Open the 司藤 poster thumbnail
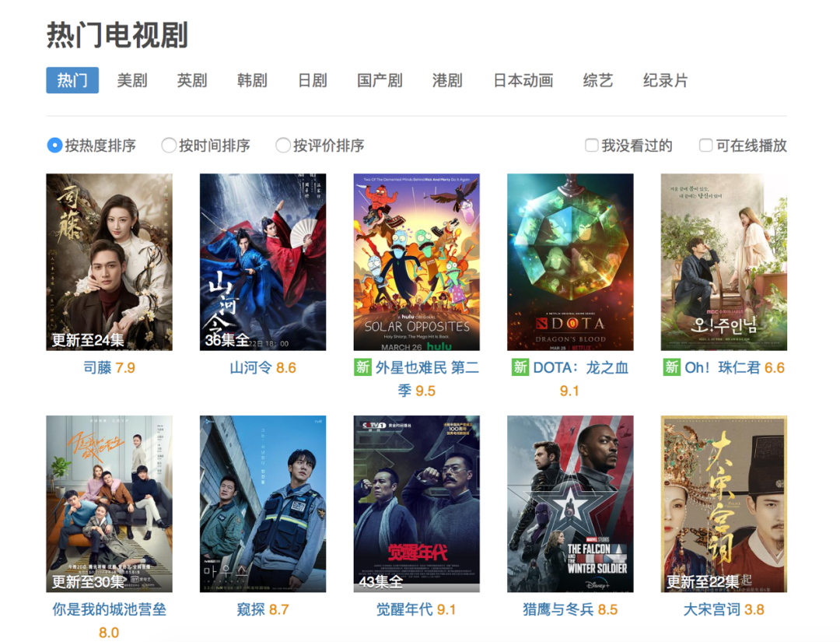This screenshot has width=840, height=642. pos(110,262)
